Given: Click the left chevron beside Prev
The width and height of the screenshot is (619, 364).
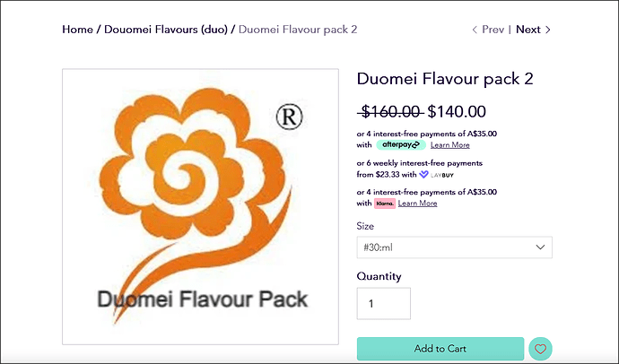Looking at the screenshot, I should click(x=475, y=30).
